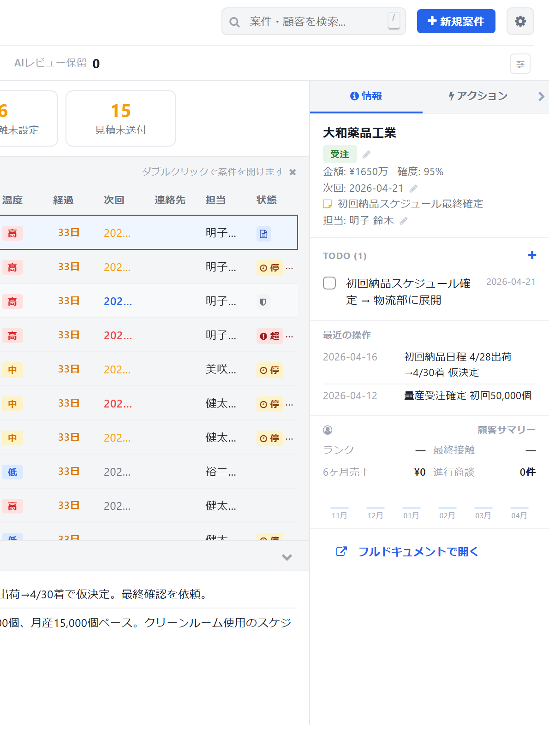Edit the 受注 status with pencil icon
Image resolution: width=549 pixels, height=756 pixels.
click(x=366, y=154)
